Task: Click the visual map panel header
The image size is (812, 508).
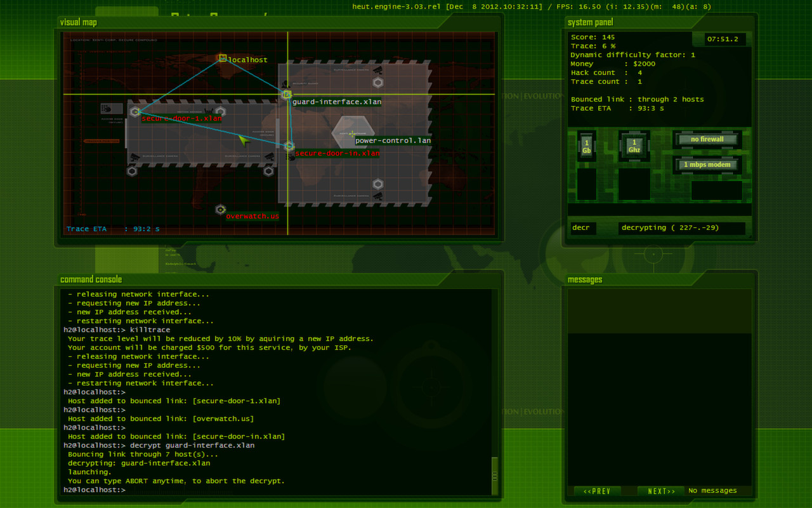Action: tap(78, 22)
